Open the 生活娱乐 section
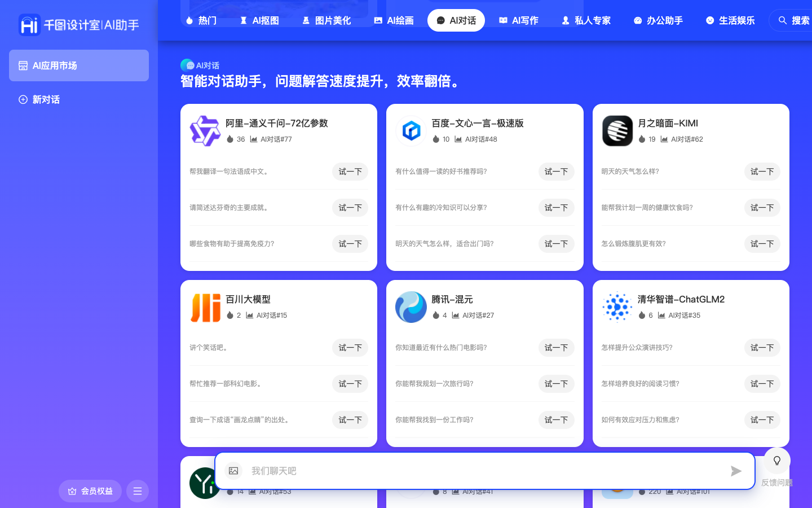 coord(730,20)
